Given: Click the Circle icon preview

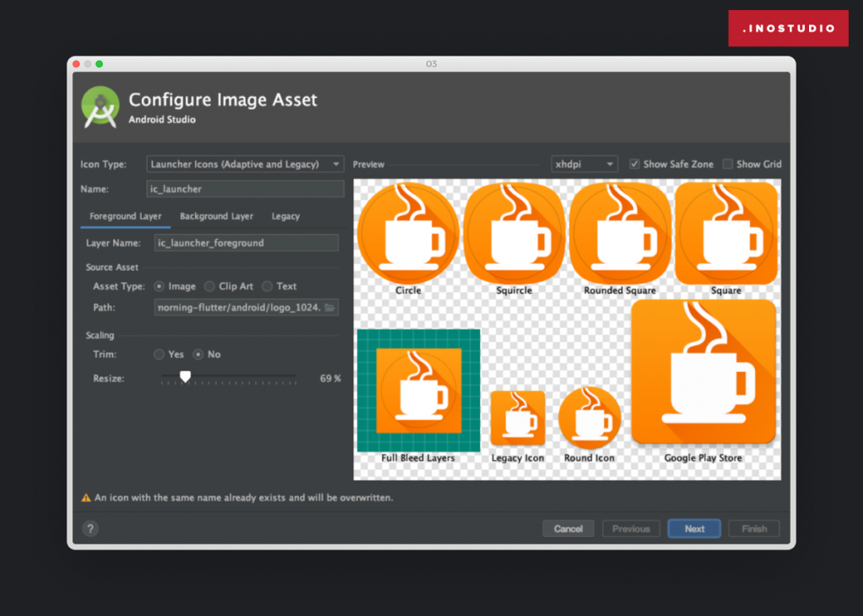Looking at the screenshot, I should tap(408, 233).
